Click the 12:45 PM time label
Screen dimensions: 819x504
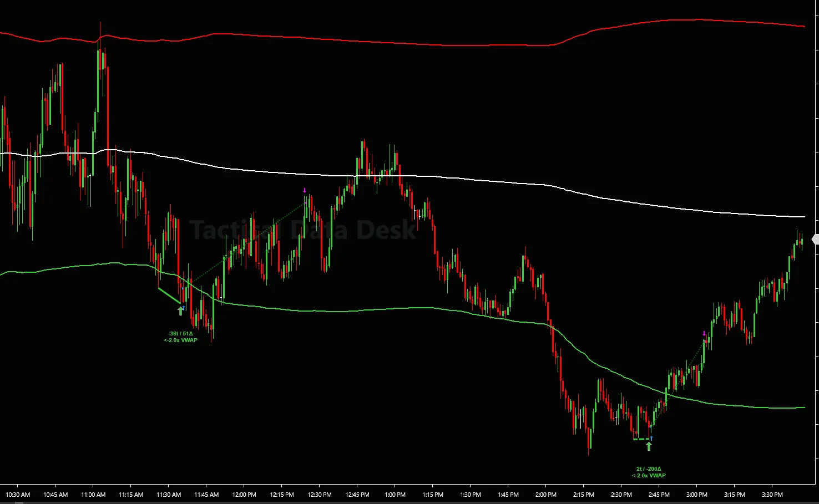[x=357, y=495]
